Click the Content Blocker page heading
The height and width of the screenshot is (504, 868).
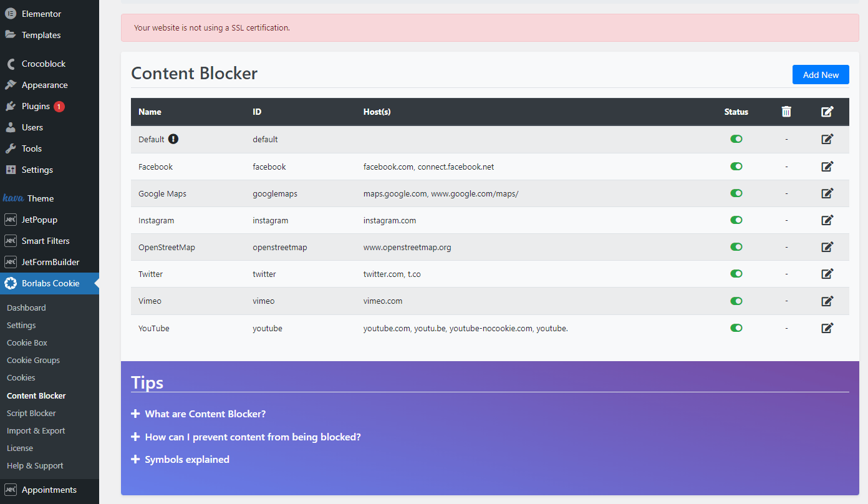194,73
